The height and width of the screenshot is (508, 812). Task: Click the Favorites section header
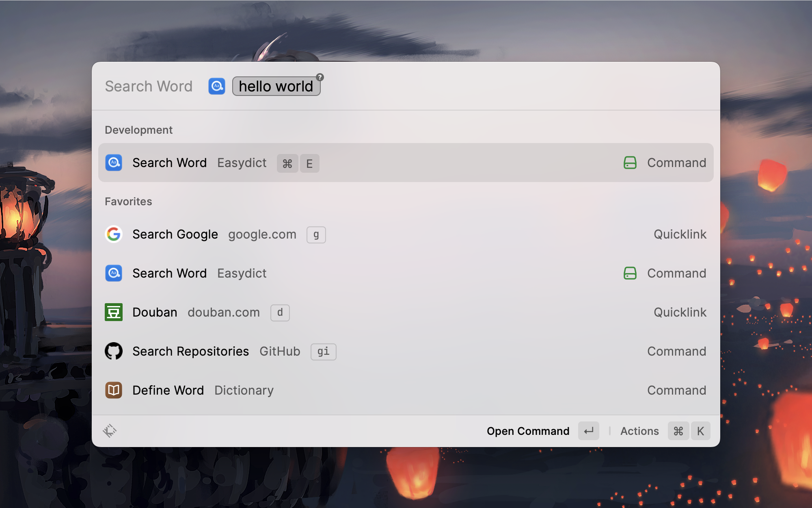[128, 202]
